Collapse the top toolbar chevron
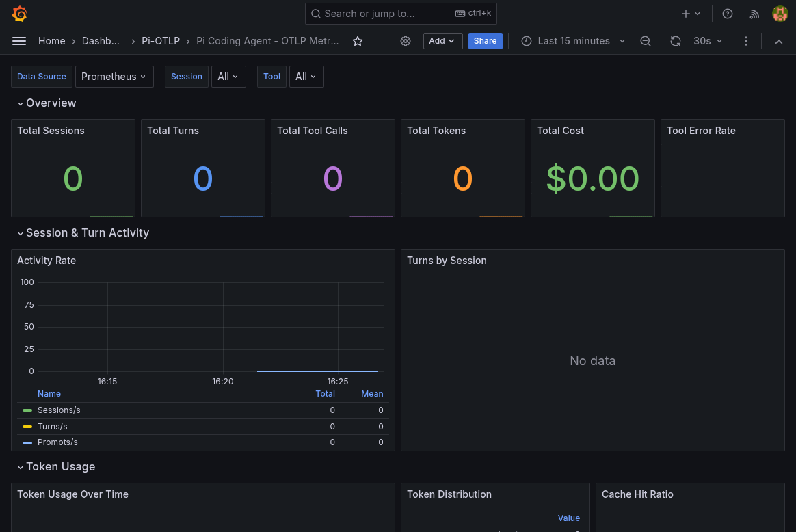Viewport: 796px width, 532px height. click(x=779, y=41)
